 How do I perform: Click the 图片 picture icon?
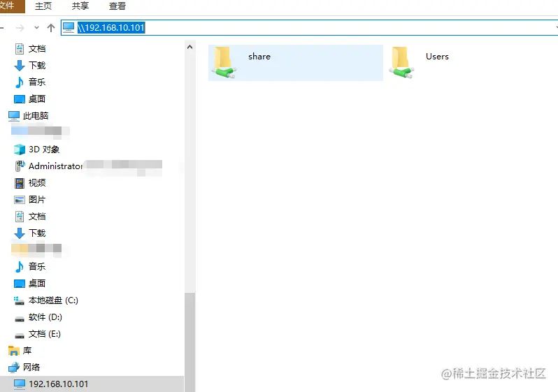click(20, 200)
